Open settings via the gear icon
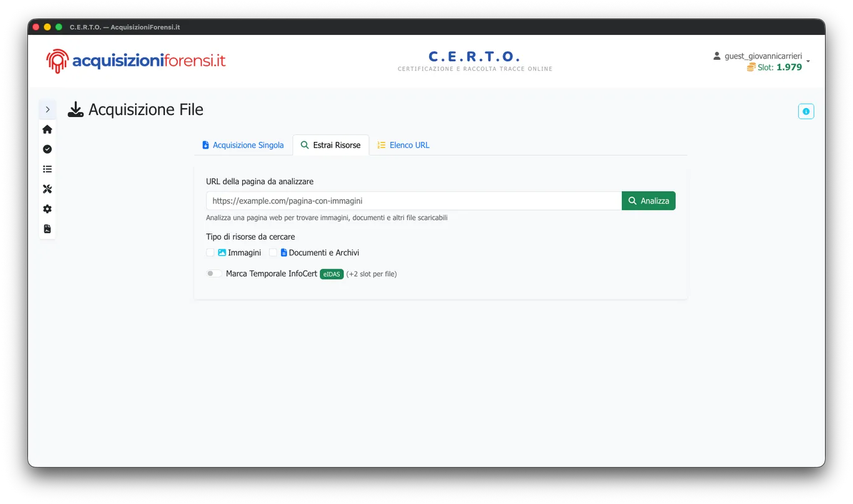Image resolution: width=853 pixels, height=504 pixels. pyautogui.click(x=47, y=208)
